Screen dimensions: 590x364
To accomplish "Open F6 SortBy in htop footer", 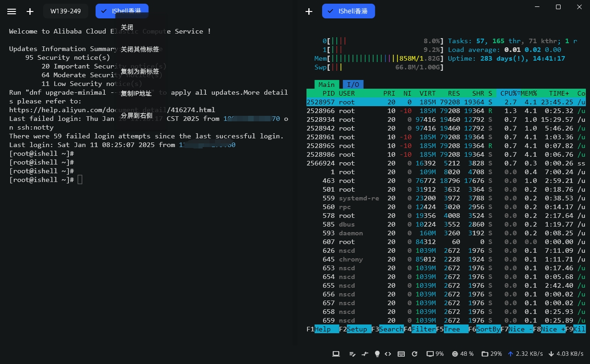I will [485, 329].
